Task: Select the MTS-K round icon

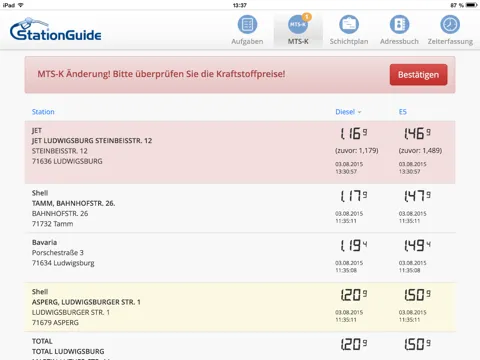Action: (298, 25)
